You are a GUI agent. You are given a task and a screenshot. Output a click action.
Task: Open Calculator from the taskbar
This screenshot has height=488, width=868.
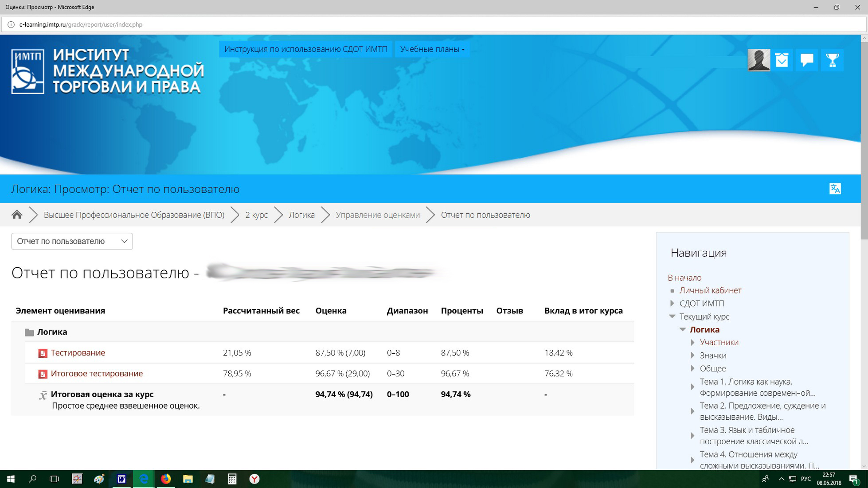point(232,479)
